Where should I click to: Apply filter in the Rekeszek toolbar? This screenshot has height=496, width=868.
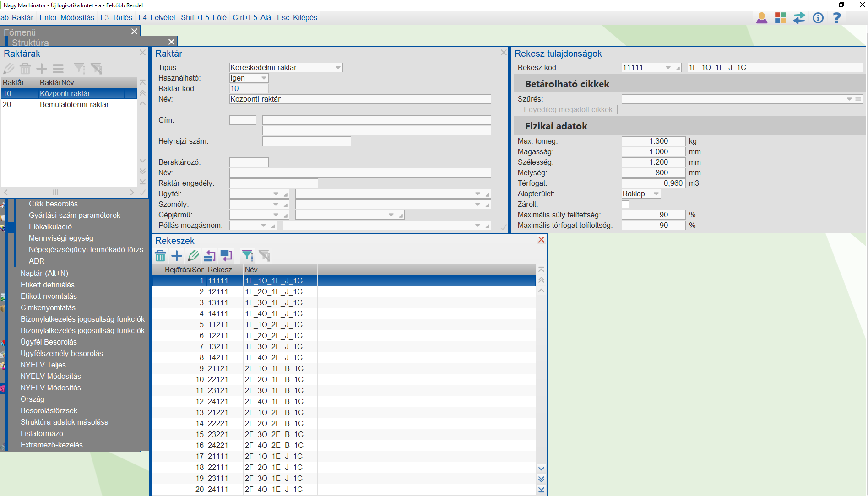point(247,256)
